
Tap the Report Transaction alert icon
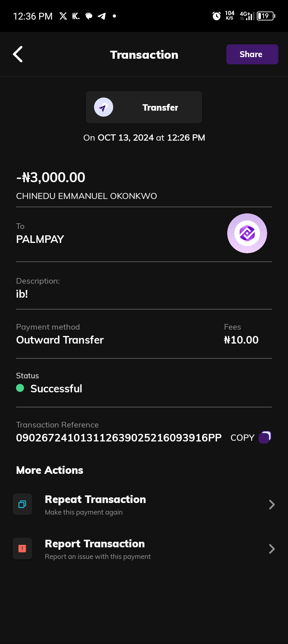click(22, 549)
